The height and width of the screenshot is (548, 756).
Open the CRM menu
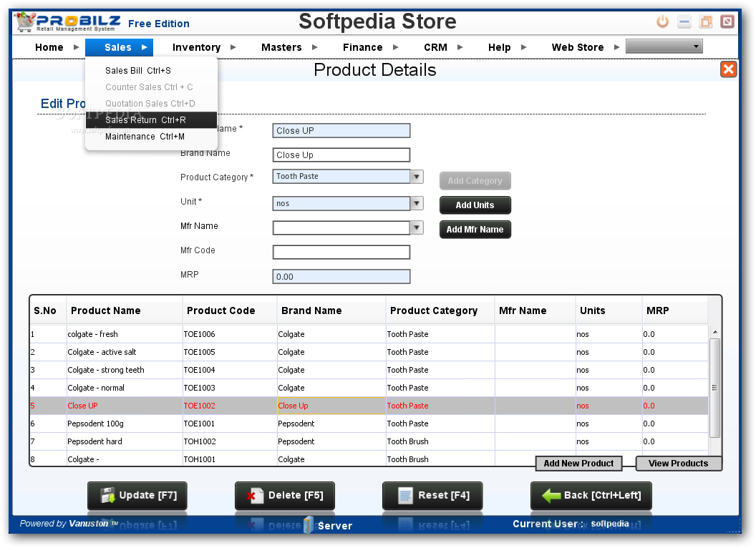click(x=435, y=47)
